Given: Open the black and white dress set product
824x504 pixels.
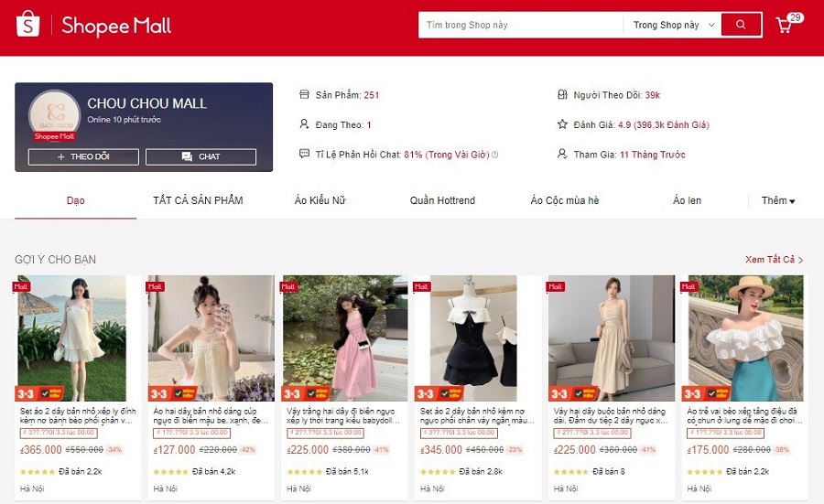Looking at the screenshot, I should click(477, 338).
